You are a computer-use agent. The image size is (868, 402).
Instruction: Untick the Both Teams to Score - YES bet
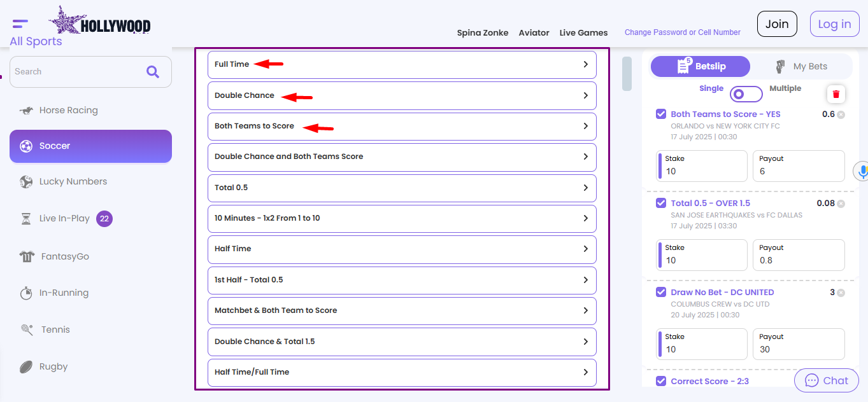tap(661, 114)
